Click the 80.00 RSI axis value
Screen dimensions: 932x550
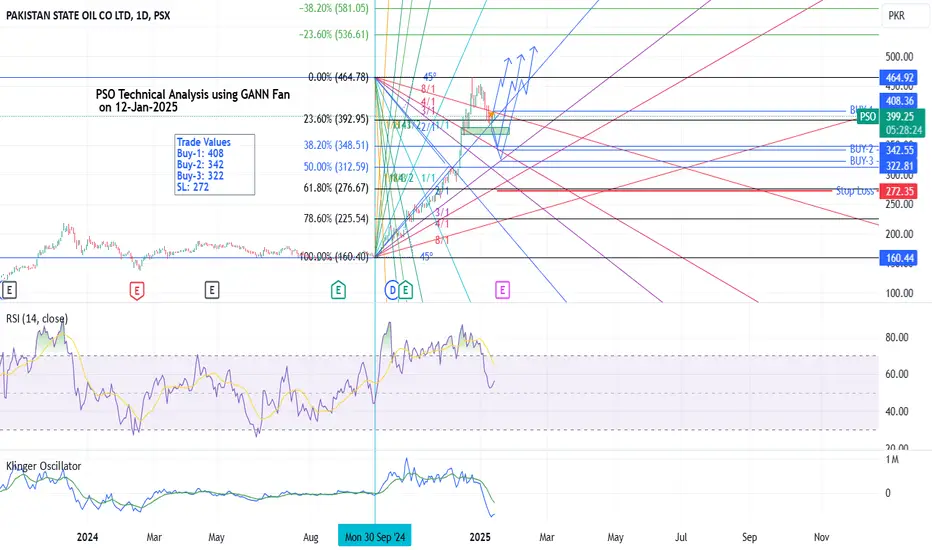click(x=897, y=337)
